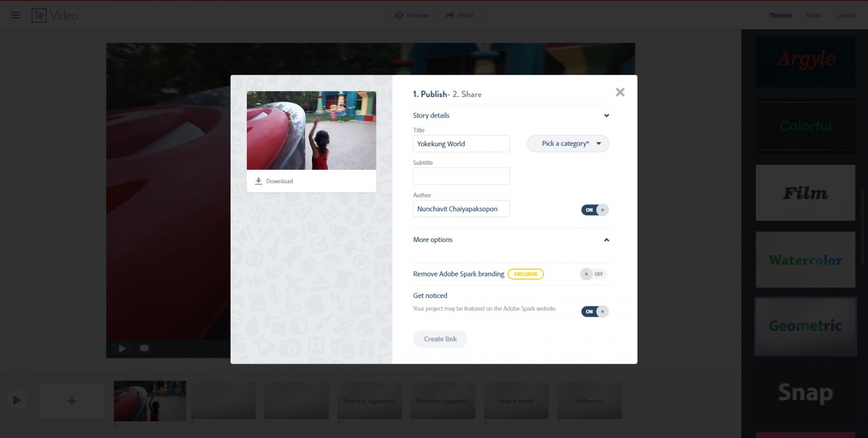Play the timeline with the round play button
Image resolution: width=868 pixels, height=438 pixels.
point(17,401)
